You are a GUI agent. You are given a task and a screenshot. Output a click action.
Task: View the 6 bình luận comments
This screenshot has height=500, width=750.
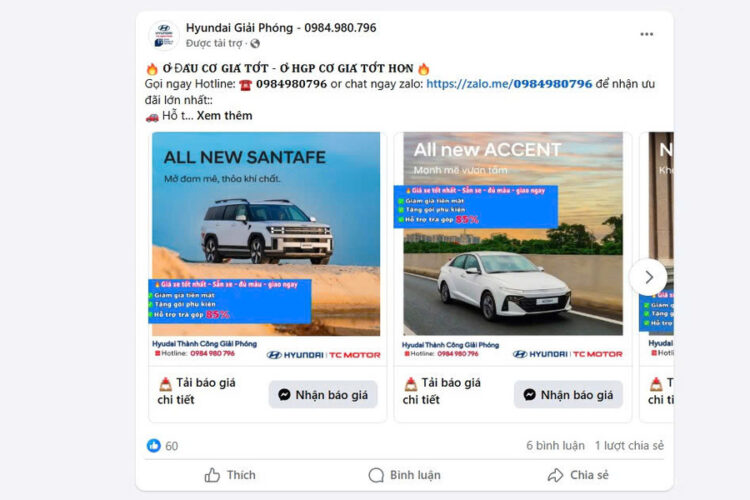click(555, 445)
